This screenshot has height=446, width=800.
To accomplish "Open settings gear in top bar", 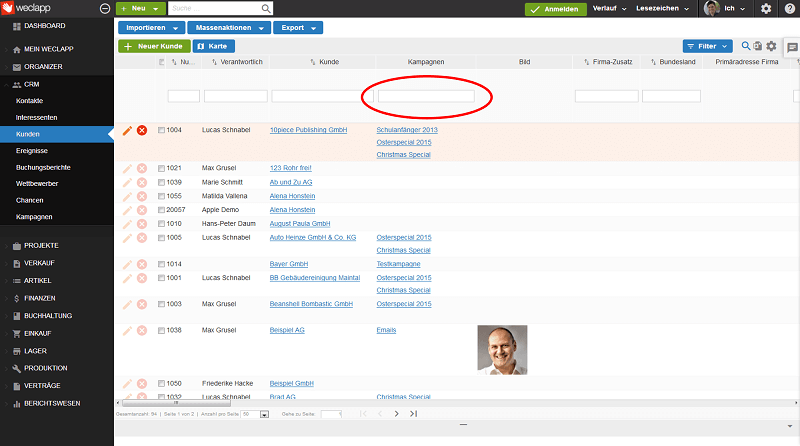I will [766, 9].
